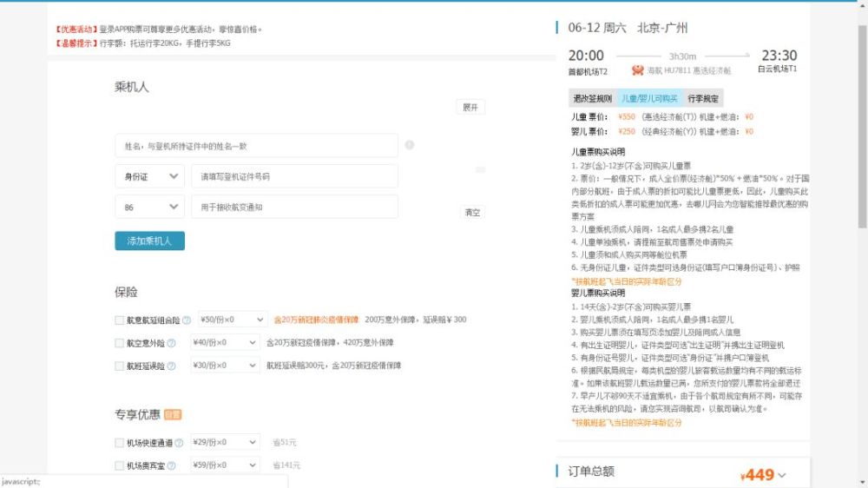Open the 86 country code dropdown
The image size is (868, 488).
(150, 208)
